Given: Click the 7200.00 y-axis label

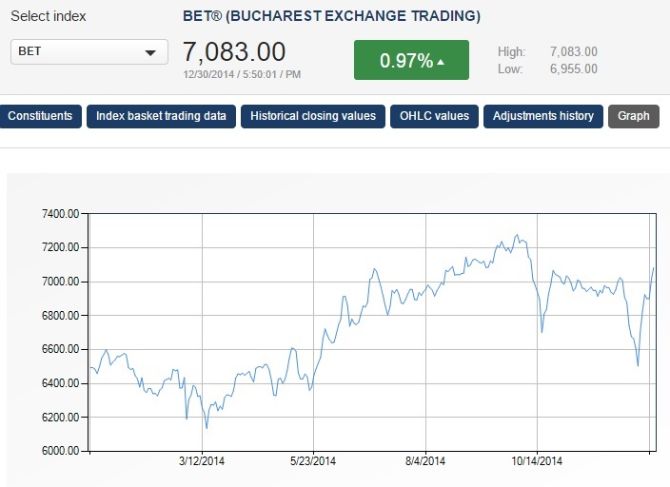Looking at the screenshot, I should click(60, 247).
